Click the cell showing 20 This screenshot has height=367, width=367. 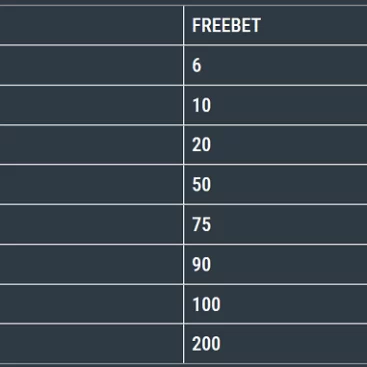275,145
